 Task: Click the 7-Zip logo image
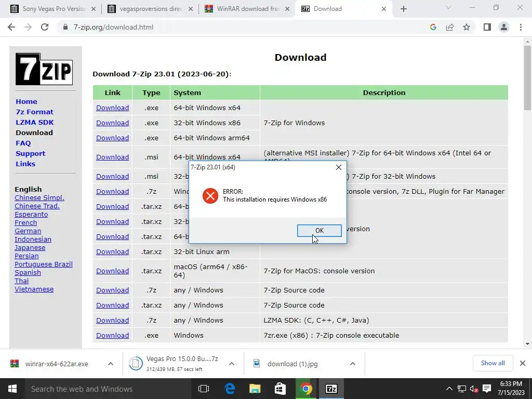[44, 69]
